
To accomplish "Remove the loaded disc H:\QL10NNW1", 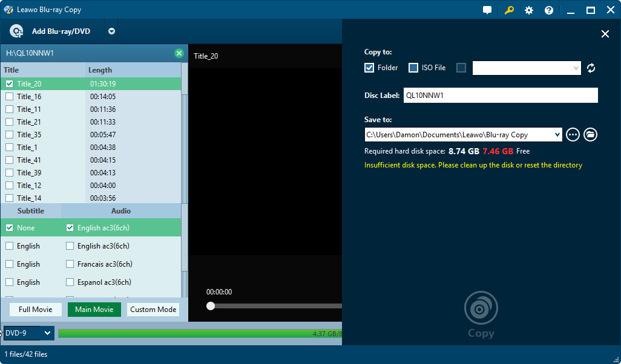I will 179,53.
